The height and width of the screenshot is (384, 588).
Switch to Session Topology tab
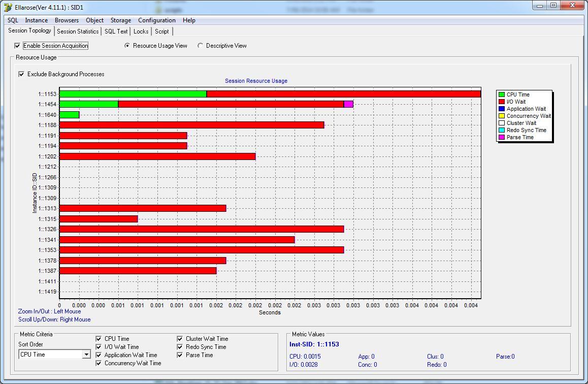[29, 31]
